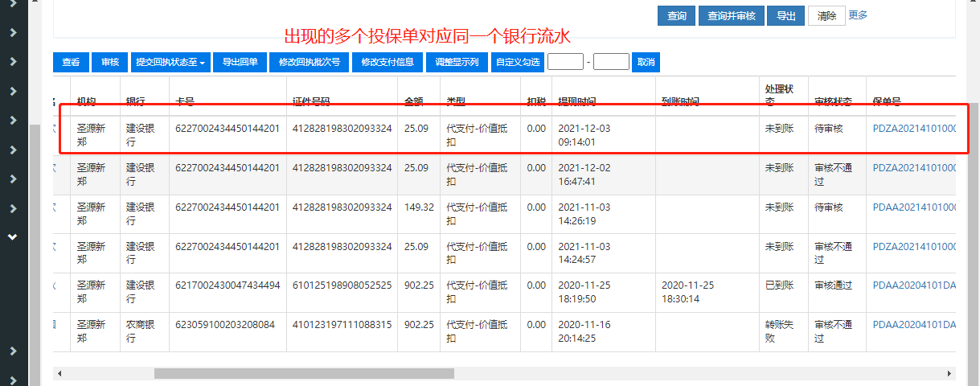Viewport: 980px width, 386px height.
Task: Click the horizontal scrollbar left arrow
Action: [x=58, y=374]
